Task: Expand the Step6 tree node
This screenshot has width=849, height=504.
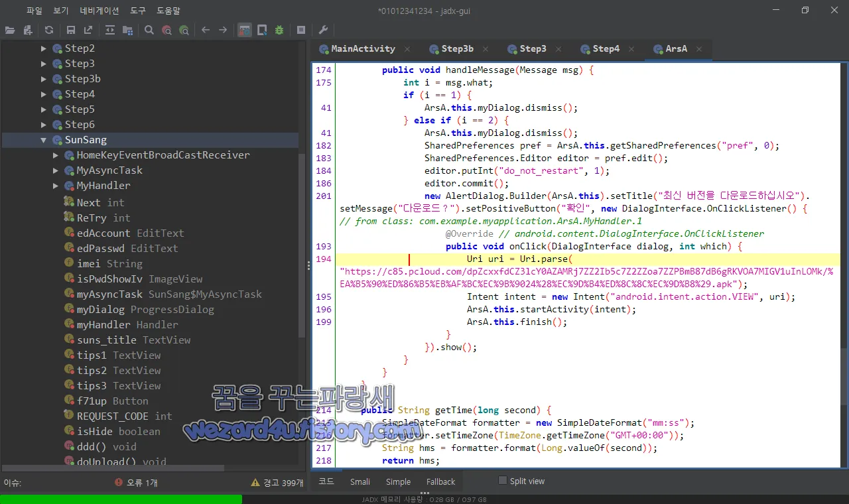Action: click(x=44, y=125)
